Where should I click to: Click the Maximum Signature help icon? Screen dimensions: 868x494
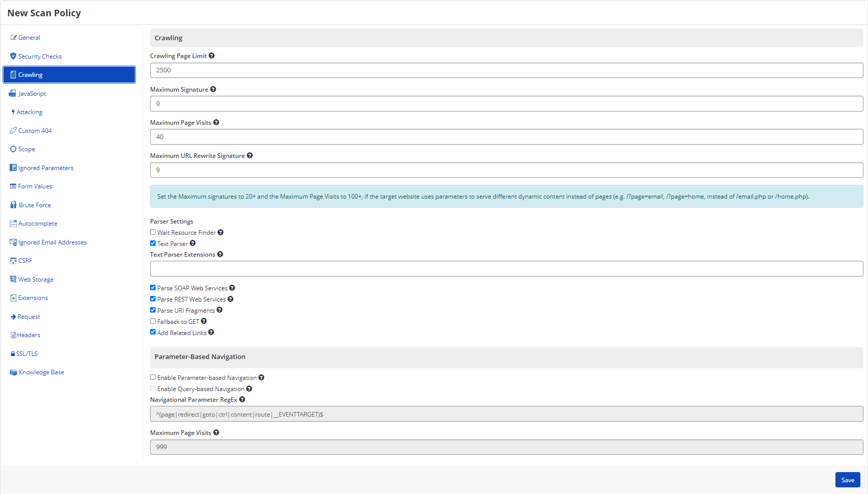(x=213, y=89)
